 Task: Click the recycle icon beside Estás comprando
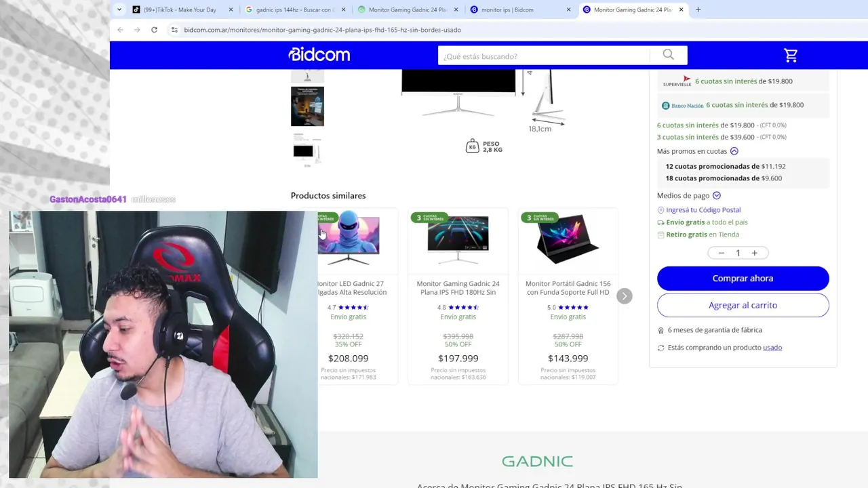660,348
